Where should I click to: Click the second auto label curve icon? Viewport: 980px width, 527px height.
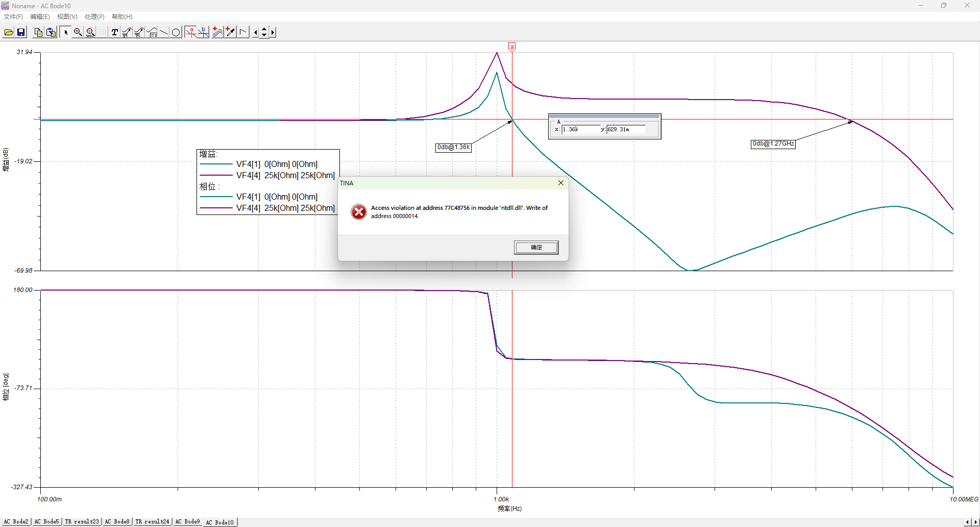tap(139, 32)
